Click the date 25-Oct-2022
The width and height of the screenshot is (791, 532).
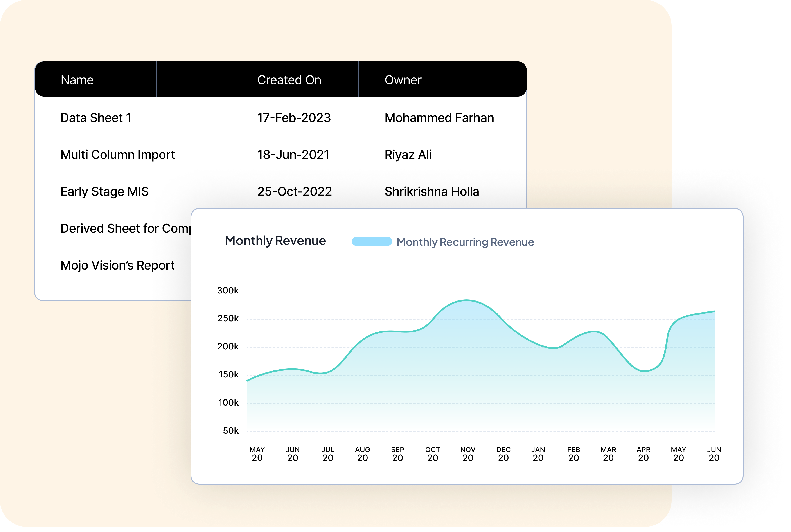pos(294,192)
